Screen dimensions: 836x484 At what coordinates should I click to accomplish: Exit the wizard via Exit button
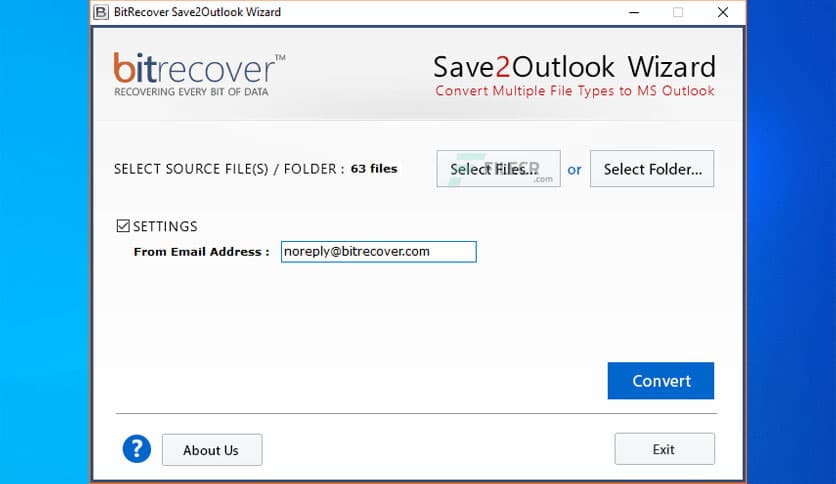(x=664, y=449)
